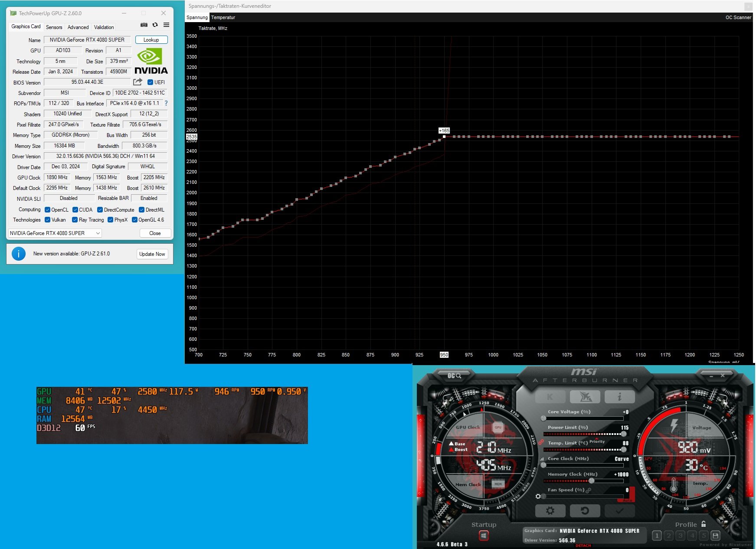Click the NVIDIA logo in GPU-Z
The image size is (756, 549).
pos(151,61)
